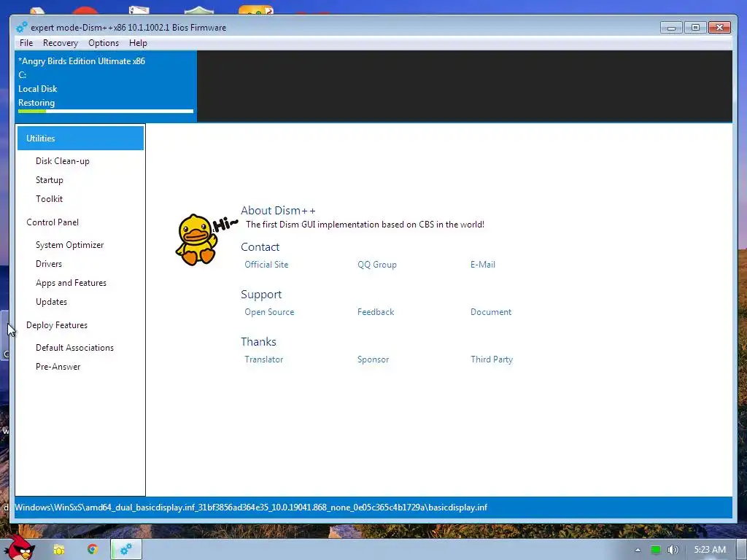Open Default Associations
The height and width of the screenshot is (560, 747).
(75, 348)
